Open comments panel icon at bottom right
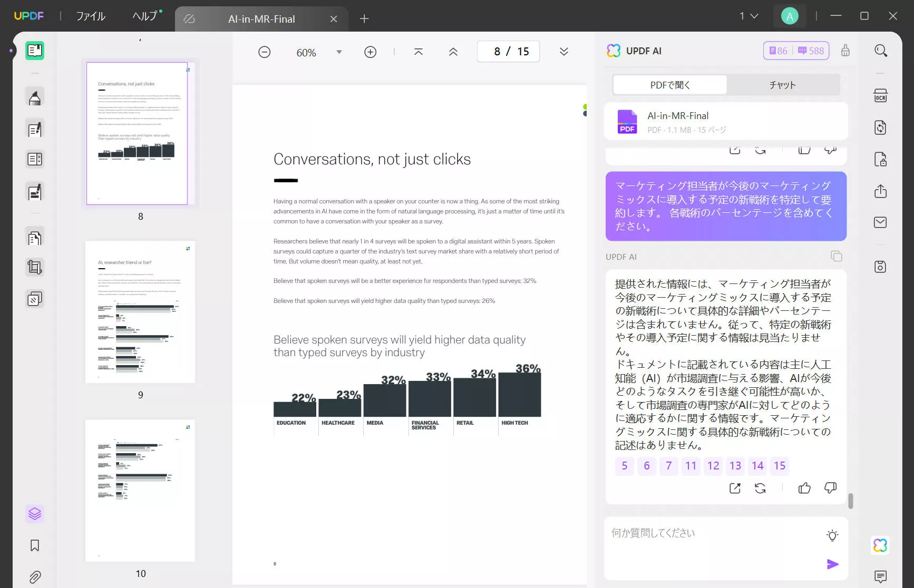 pos(880,576)
